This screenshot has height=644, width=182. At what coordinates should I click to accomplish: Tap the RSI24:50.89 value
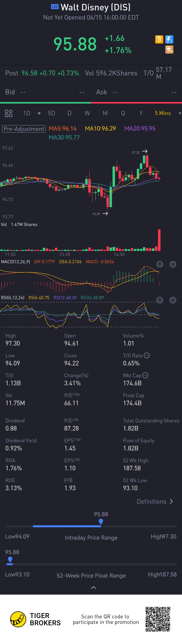coord(92,297)
